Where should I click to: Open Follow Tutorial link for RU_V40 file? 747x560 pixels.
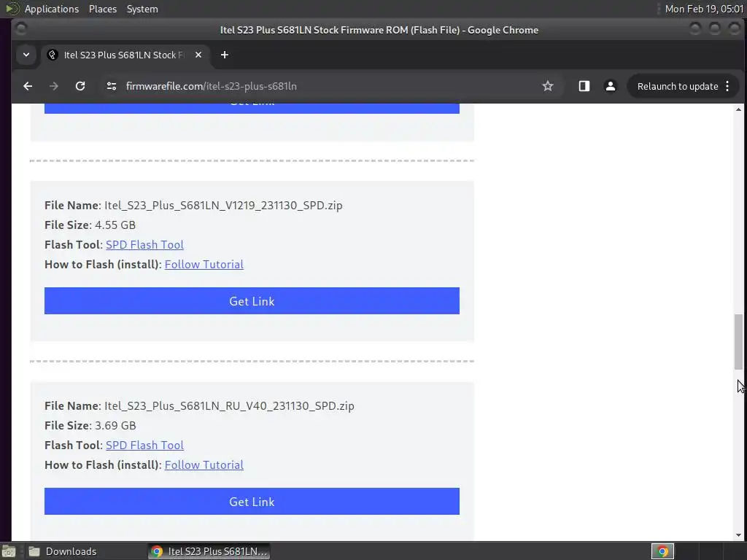204,464
